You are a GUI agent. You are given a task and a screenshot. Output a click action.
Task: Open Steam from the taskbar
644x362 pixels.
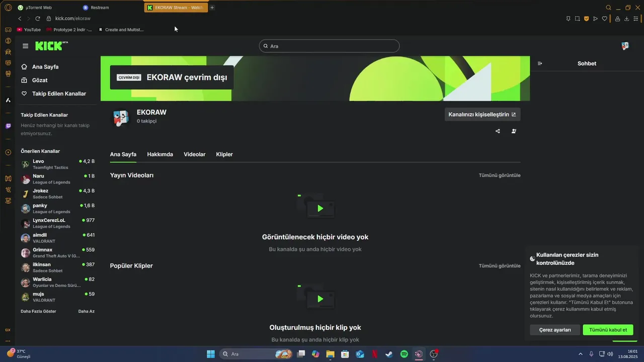click(389, 354)
